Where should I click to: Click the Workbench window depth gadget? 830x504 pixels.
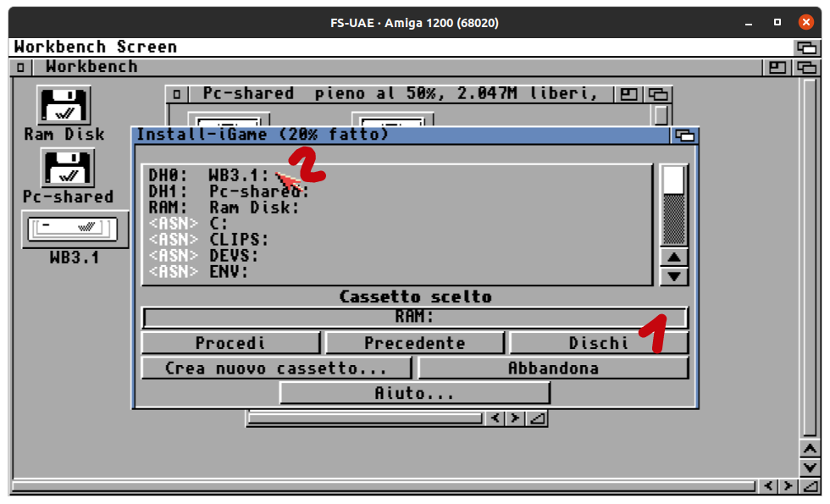click(x=806, y=67)
